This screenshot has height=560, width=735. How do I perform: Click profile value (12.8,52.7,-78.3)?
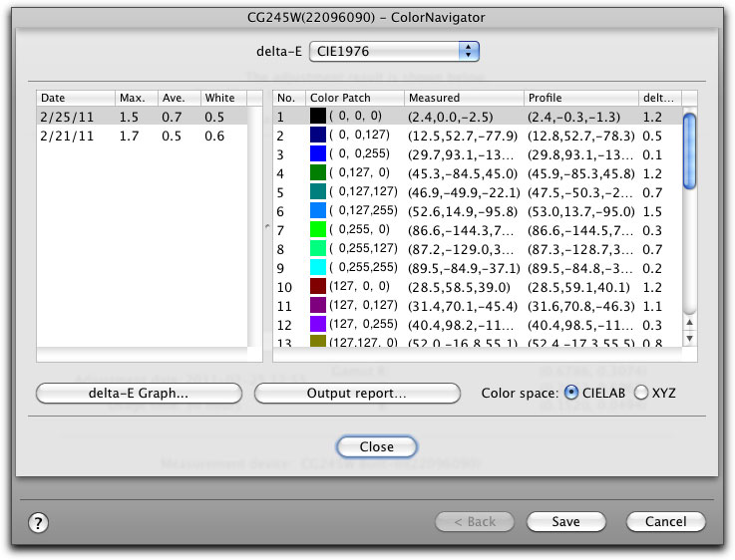click(581, 136)
